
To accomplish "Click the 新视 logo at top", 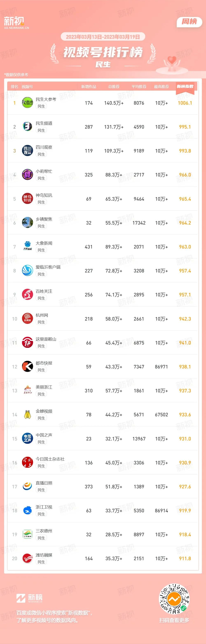I will click(16, 23).
